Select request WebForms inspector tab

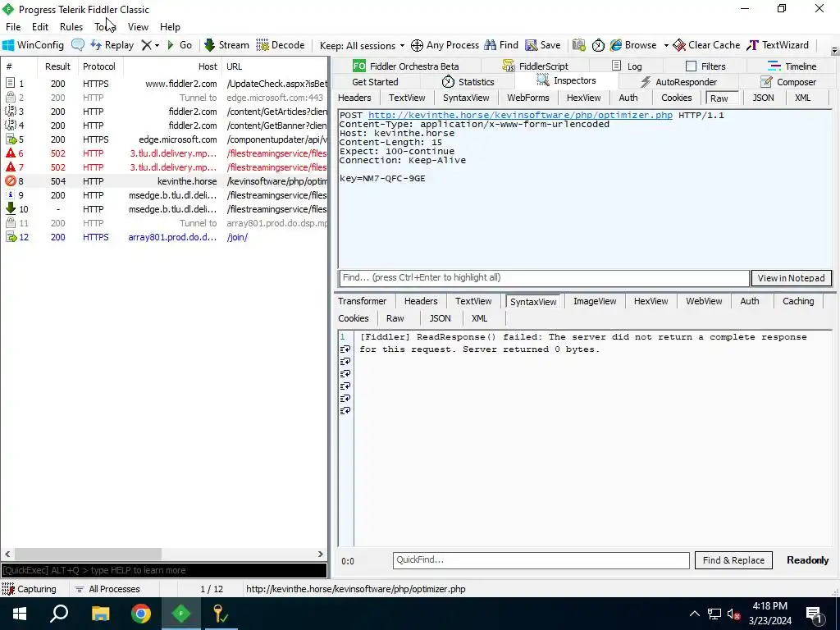pyautogui.click(x=527, y=98)
